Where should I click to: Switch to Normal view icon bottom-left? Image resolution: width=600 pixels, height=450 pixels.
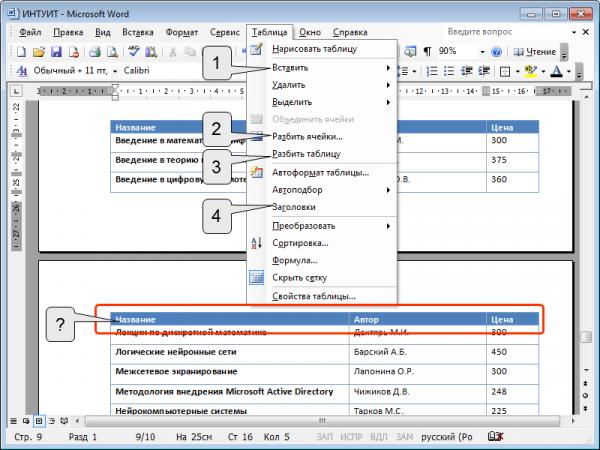[x=13, y=421]
